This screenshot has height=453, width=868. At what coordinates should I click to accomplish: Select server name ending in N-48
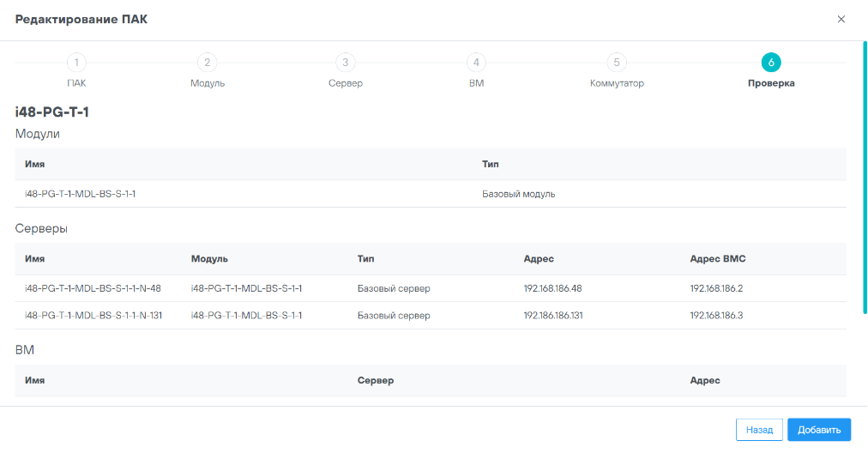(x=93, y=288)
